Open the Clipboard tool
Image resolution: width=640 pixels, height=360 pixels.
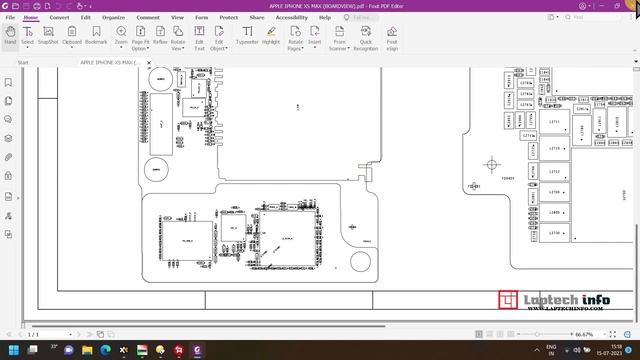72,35
